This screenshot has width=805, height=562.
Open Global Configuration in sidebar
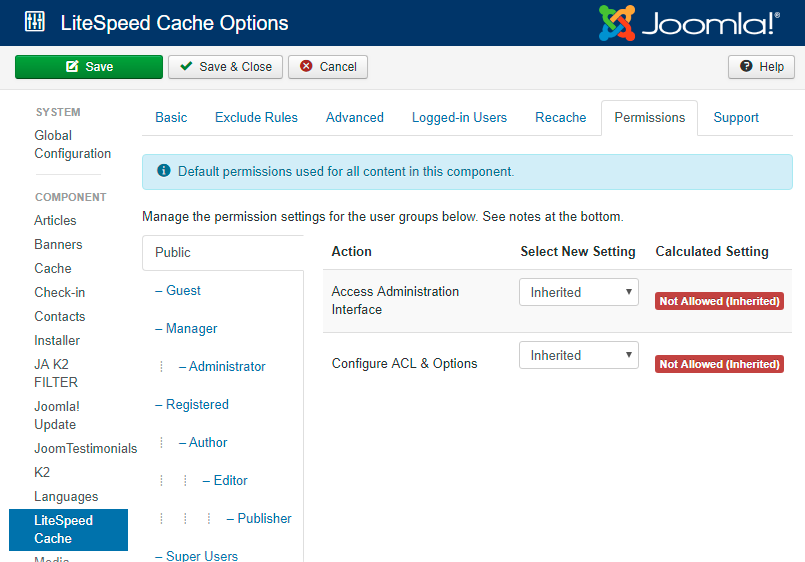tap(72, 144)
